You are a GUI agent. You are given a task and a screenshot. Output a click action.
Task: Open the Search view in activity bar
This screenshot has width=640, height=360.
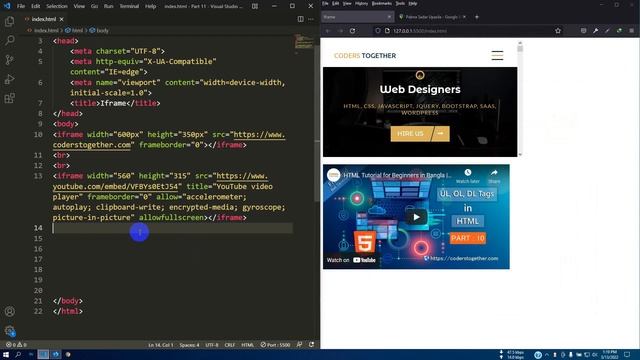(x=9, y=40)
